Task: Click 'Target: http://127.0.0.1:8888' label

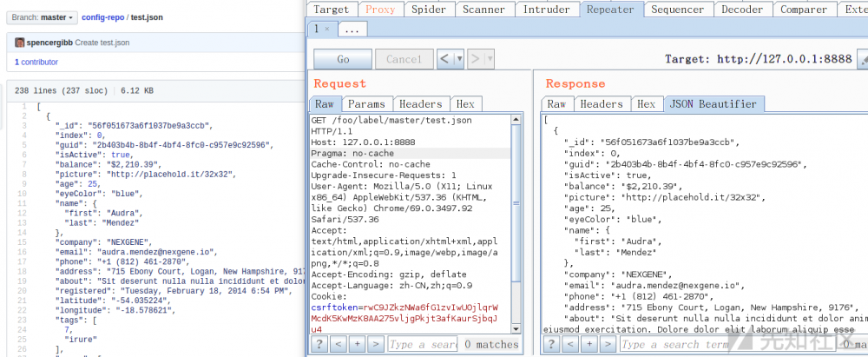Action: tap(759, 59)
